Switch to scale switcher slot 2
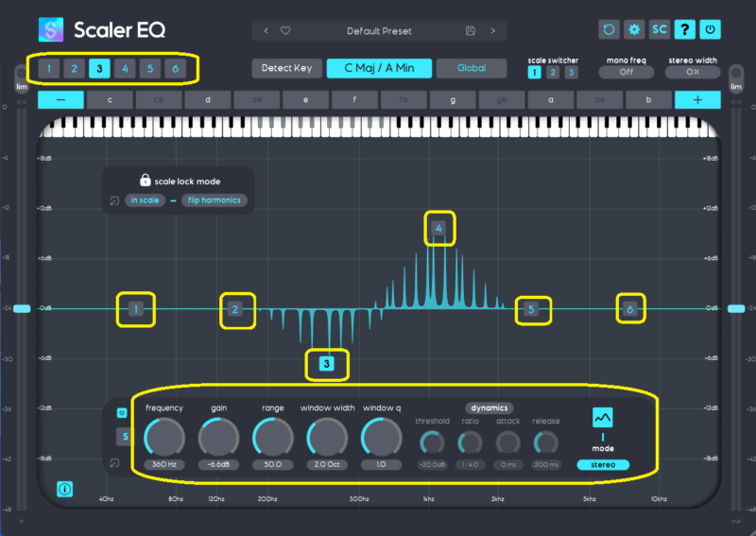 pos(553,73)
